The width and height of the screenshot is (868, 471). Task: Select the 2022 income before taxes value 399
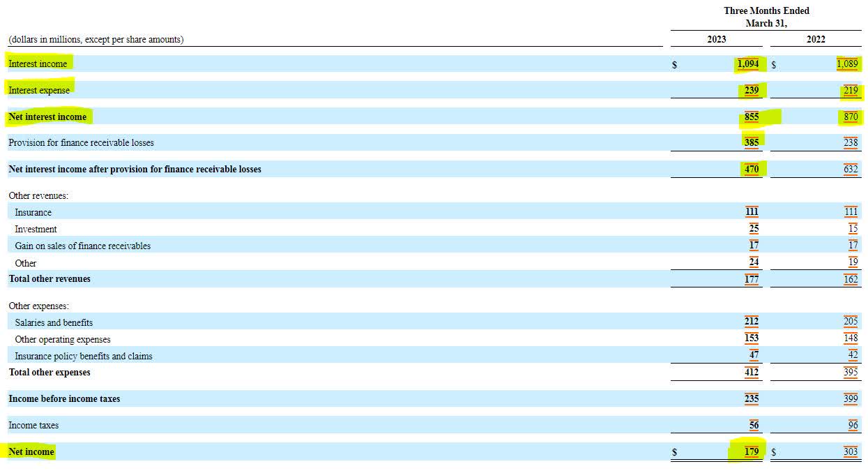pos(851,398)
